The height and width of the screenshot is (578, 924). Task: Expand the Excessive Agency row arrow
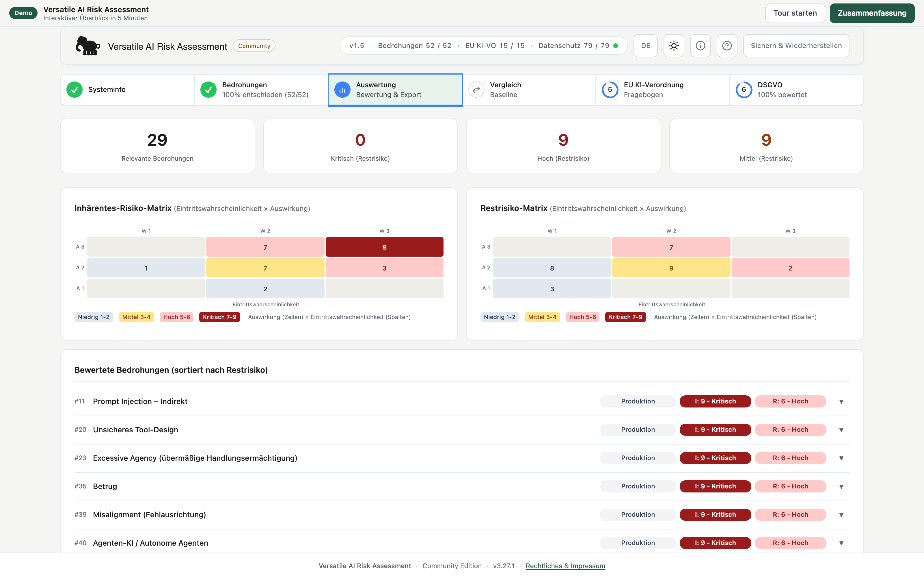841,458
